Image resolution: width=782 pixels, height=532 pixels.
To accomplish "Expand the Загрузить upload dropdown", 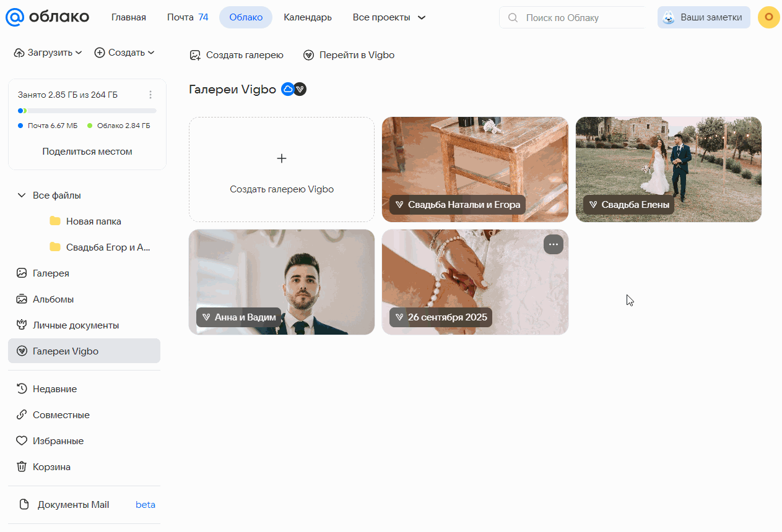I will [x=48, y=53].
